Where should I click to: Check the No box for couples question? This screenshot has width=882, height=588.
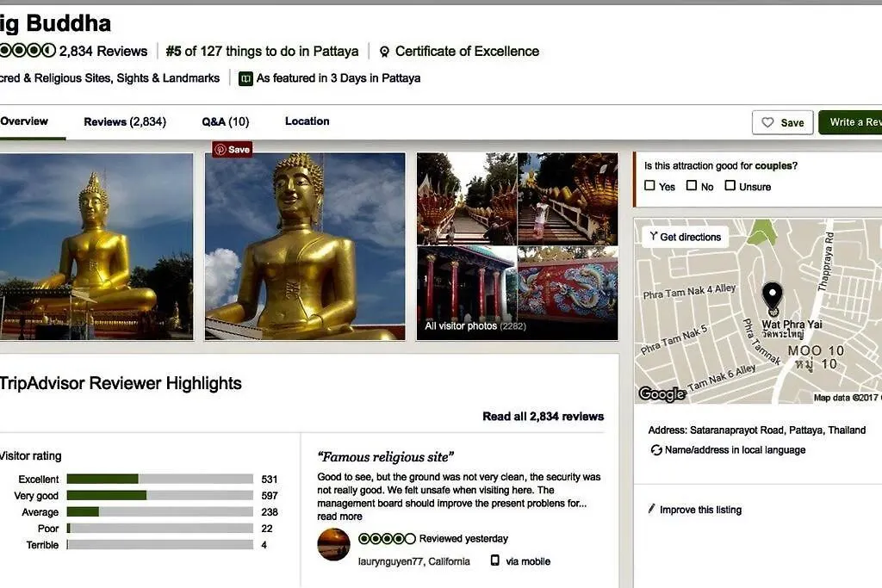(x=692, y=185)
